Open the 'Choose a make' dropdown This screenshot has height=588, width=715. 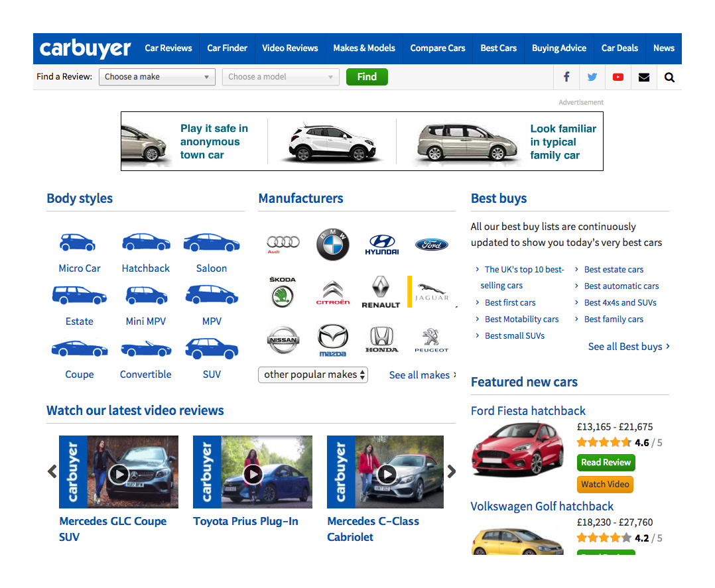pyautogui.click(x=157, y=77)
